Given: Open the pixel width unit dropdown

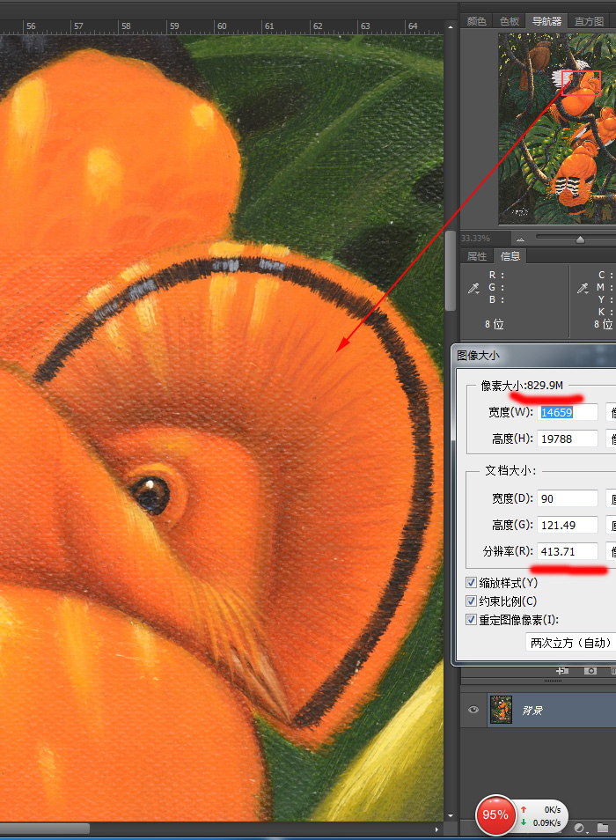Looking at the screenshot, I should coord(612,412).
